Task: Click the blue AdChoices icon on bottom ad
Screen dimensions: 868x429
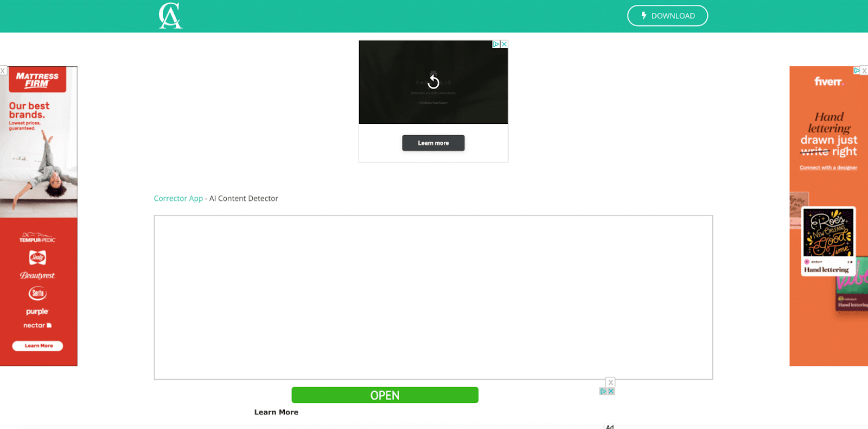Action: [x=603, y=392]
